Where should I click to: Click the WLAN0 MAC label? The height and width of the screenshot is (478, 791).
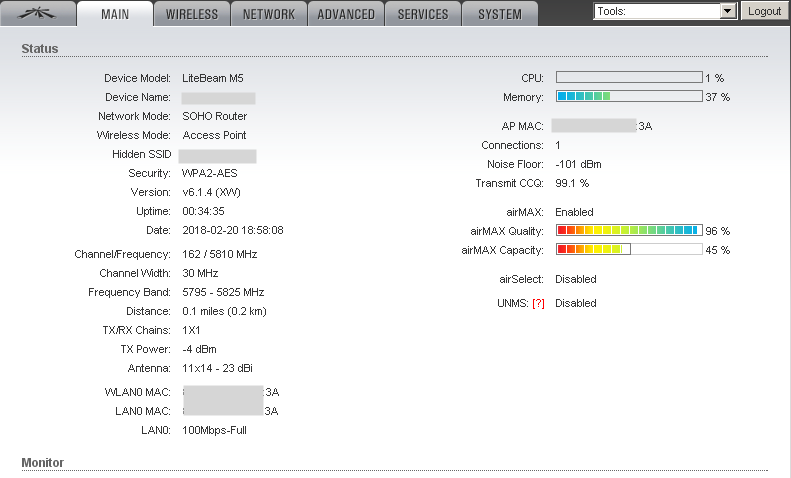(x=138, y=392)
